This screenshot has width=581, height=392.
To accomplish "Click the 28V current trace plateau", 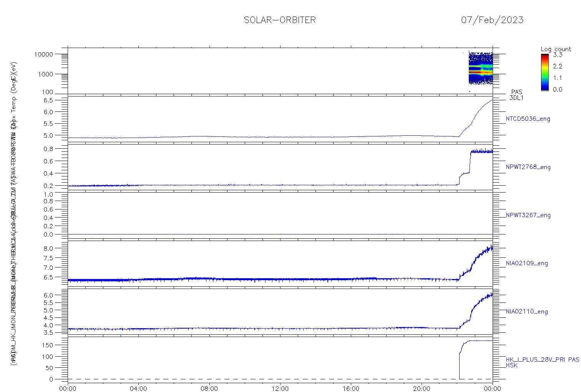I will 480,341.
